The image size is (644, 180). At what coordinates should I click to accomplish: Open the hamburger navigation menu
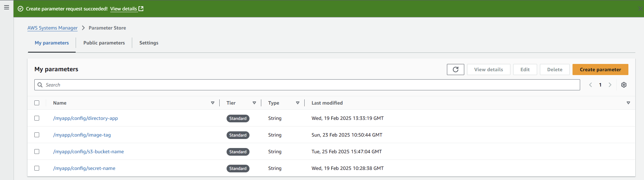7,7
